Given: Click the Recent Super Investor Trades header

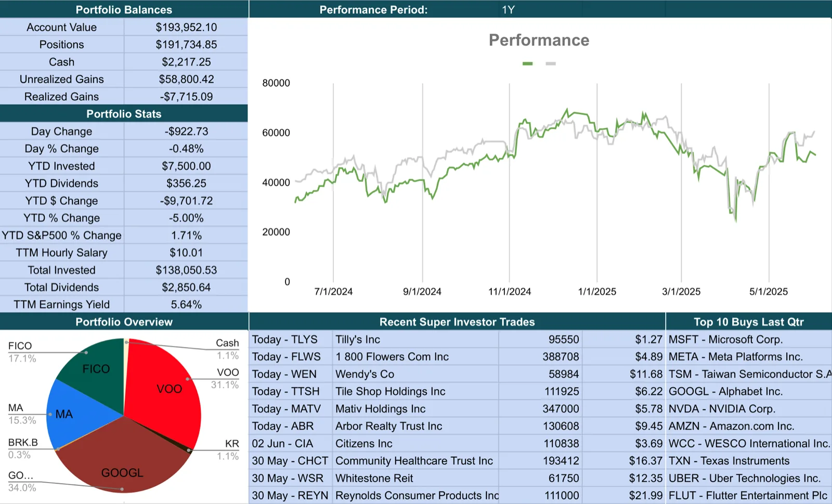Looking at the screenshot, I should tap(457, 322).
